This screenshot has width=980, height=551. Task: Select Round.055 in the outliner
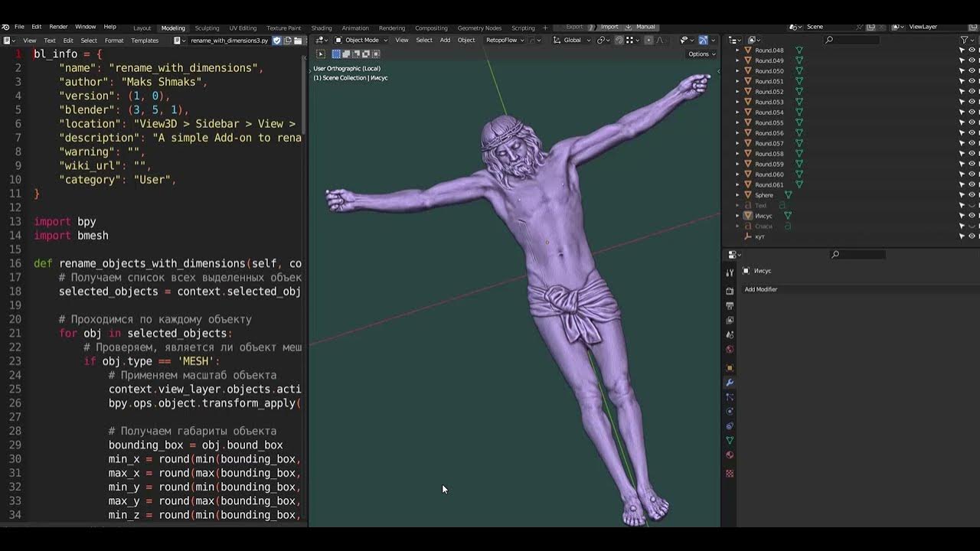click(769, 122)
